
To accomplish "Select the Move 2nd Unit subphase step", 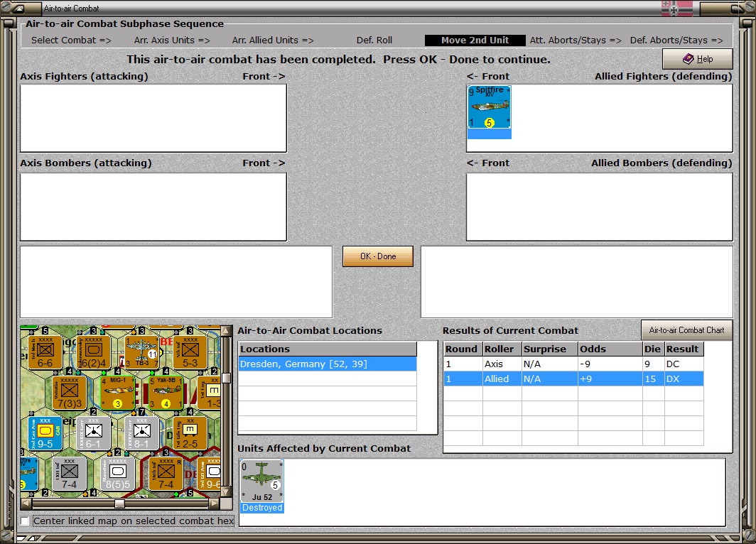I will point(475,40).
